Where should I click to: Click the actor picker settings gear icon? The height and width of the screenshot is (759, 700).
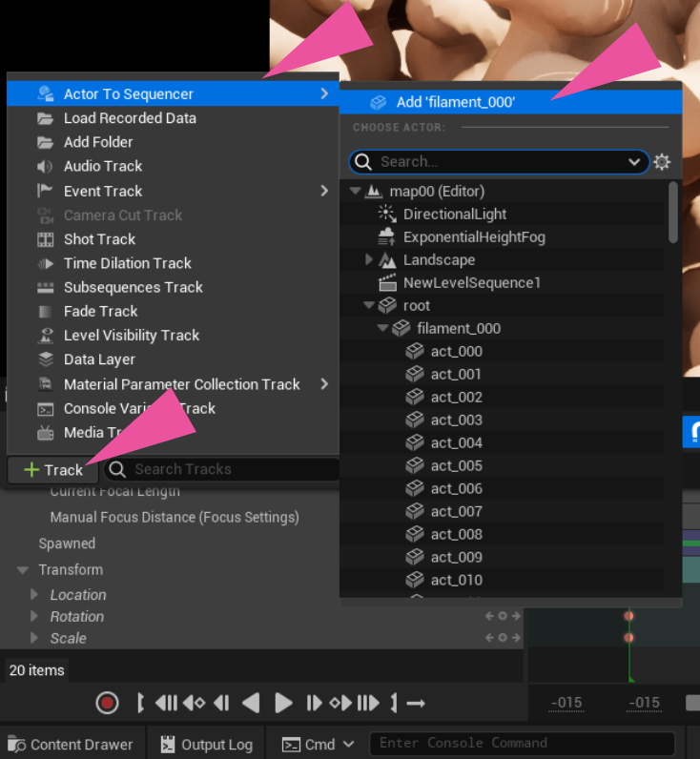662,162
